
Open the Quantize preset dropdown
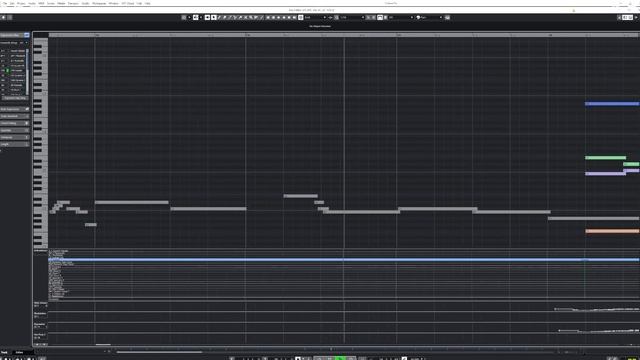(352, 18)
